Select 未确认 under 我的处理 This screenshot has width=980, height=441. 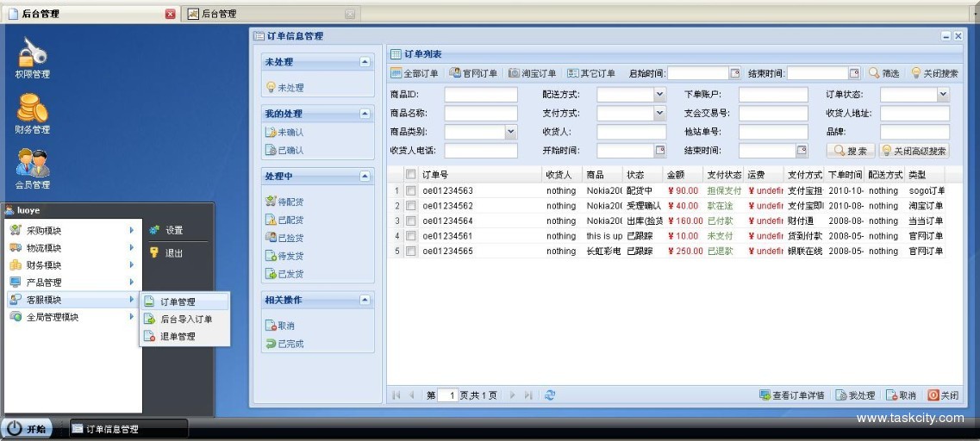pos(285,133)
